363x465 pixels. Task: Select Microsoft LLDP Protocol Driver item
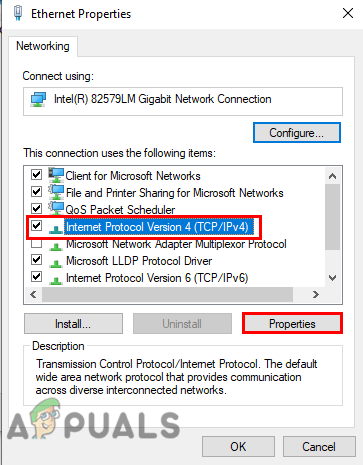pyautogui.click(x=139, y=261)
